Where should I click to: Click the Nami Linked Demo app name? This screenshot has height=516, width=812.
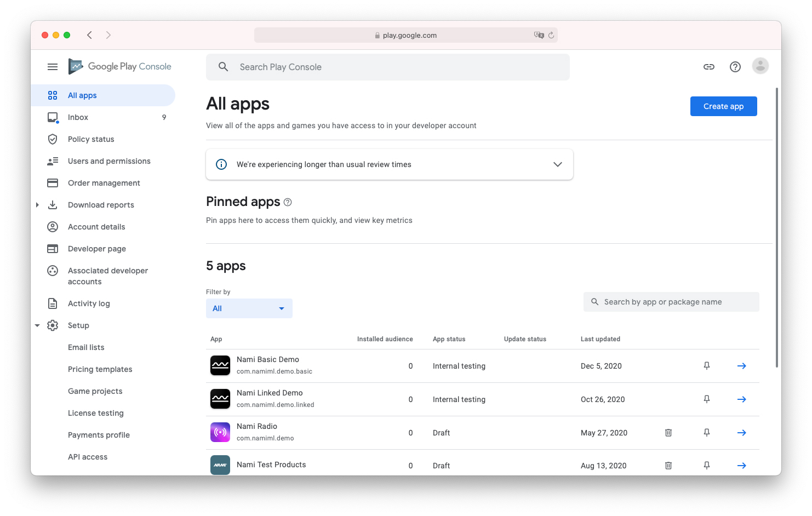270,393
